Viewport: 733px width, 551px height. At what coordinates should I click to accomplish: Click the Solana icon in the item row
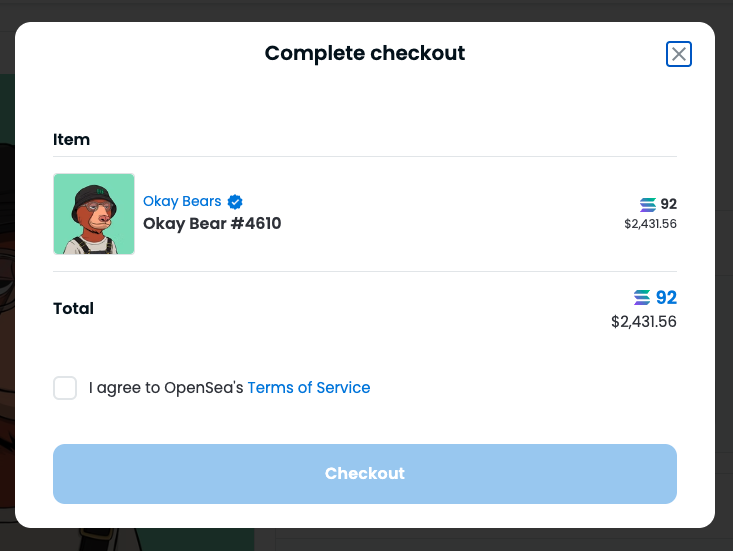click(x=648, y=204)
